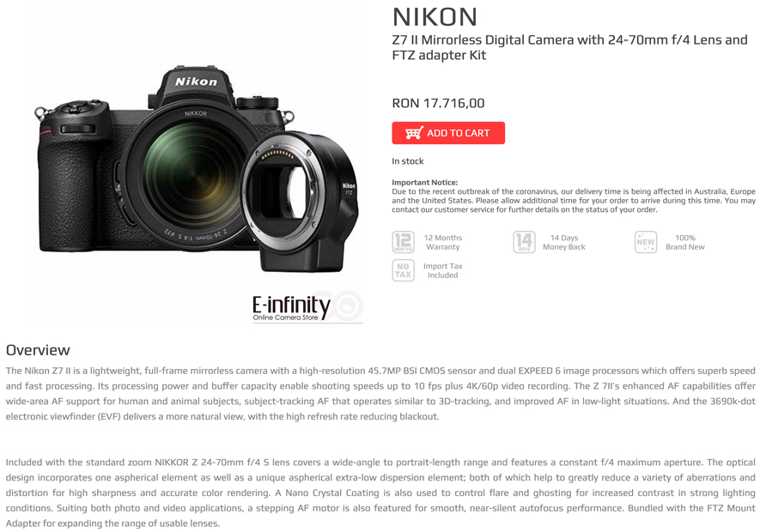
Task: Click the coronavirus delivery notice paragraph
Action: point(574,201)
